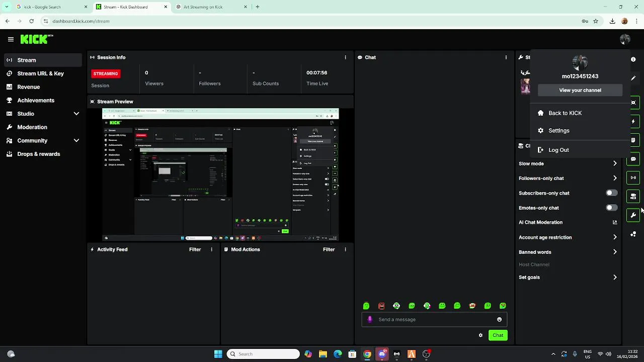Click the Windows Start button
Screen dimensions: 644x362
click(218, 354)
